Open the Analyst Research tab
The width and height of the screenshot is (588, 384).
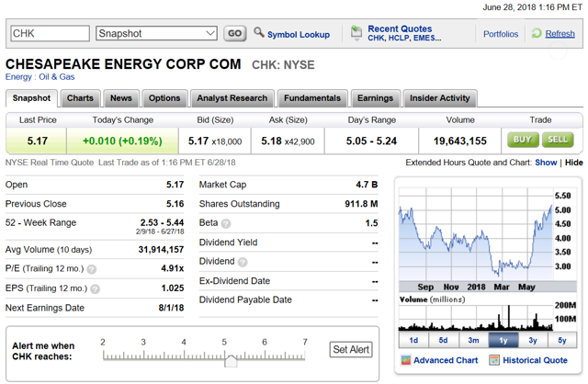pyautogui.click(x=232, y=98)
